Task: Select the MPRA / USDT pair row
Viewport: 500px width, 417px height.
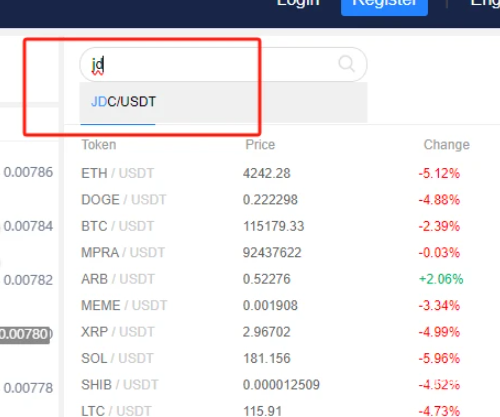Action: click(x=282, y=253)
